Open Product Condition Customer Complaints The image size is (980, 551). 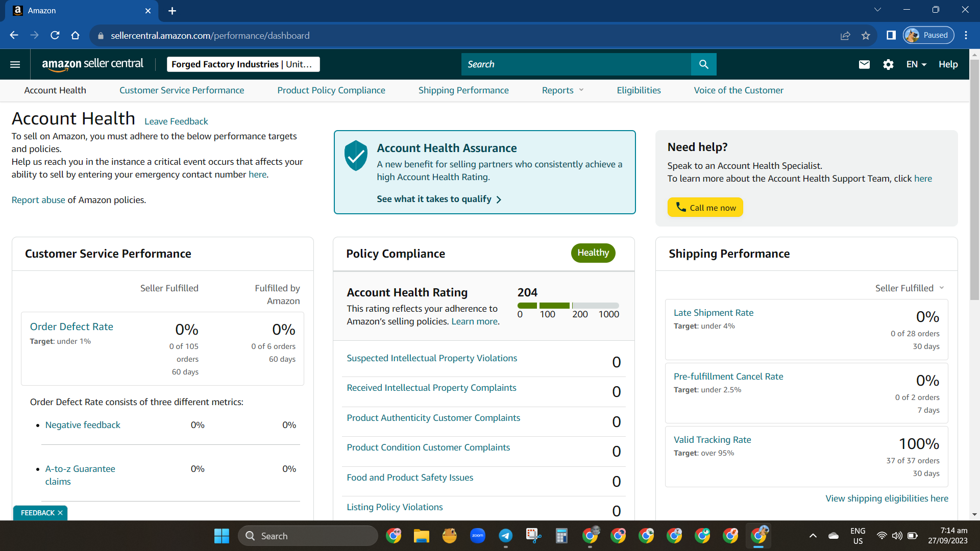click(428, 447)
